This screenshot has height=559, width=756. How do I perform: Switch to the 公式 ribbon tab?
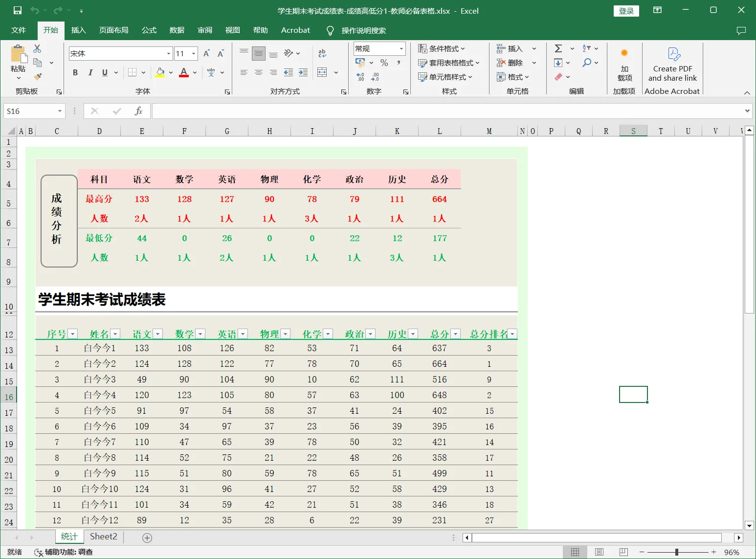point(149,30)
